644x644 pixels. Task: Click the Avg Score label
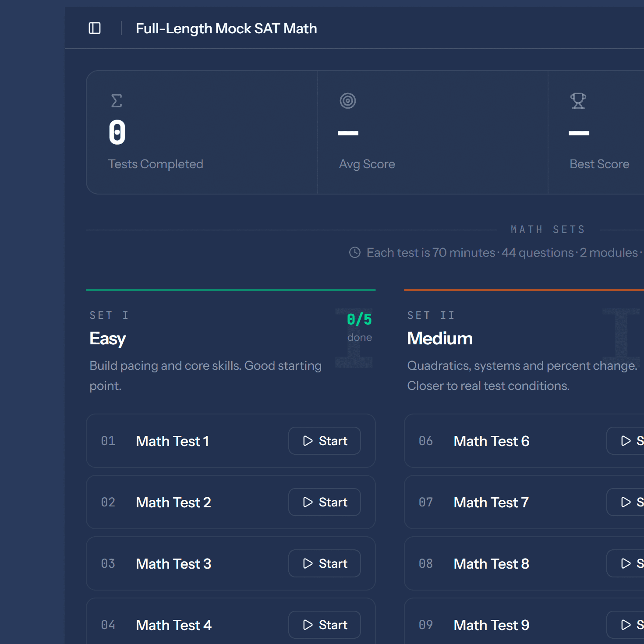click(367, 164)
